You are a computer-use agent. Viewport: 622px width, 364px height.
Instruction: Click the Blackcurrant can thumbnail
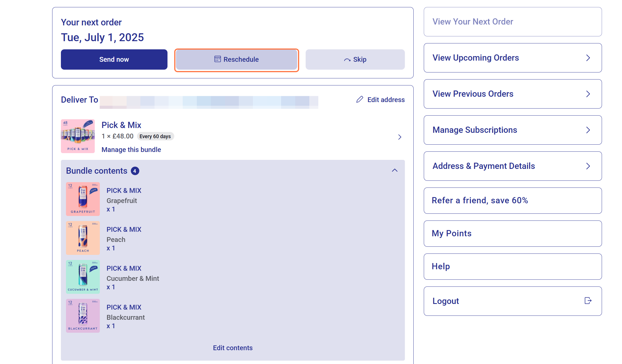(83, 316)
